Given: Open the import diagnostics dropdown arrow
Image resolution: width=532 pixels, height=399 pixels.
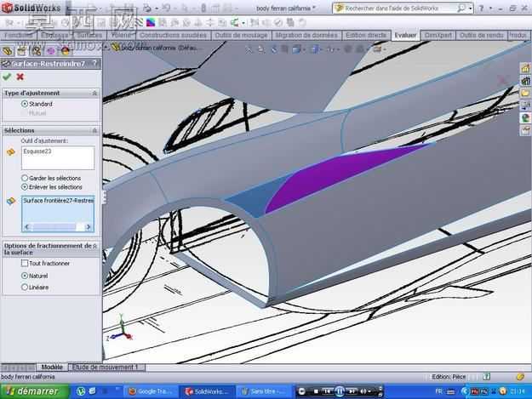Looking at the screenshot, I should tap(243, 23).
